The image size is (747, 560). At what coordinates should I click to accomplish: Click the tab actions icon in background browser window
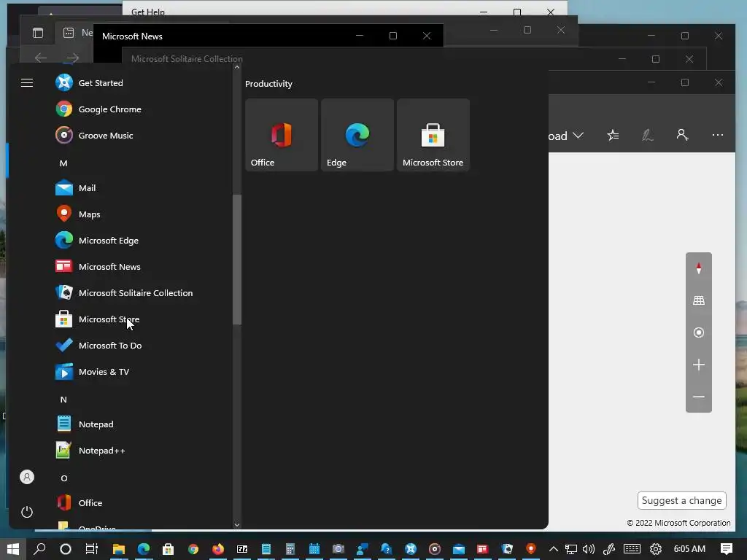[38, 33]
